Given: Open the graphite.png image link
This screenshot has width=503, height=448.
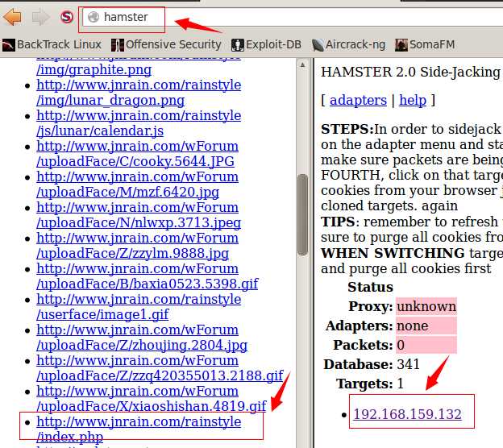Looking at the screenshot, I should pos(94,70).
